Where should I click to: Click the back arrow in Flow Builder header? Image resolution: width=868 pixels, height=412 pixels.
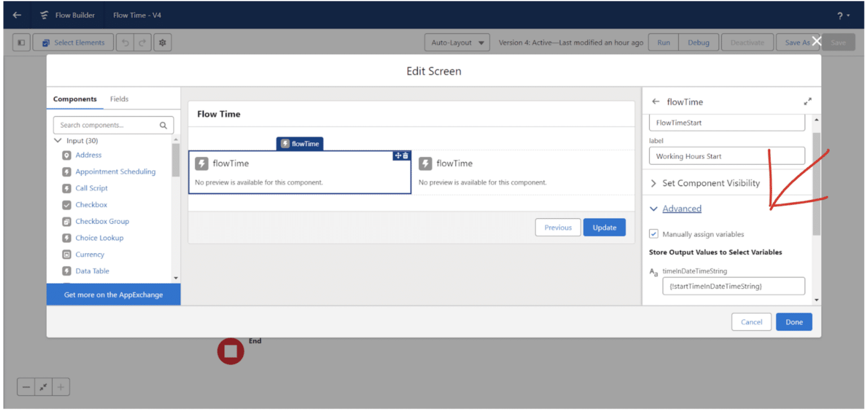[x=17, y=15]
